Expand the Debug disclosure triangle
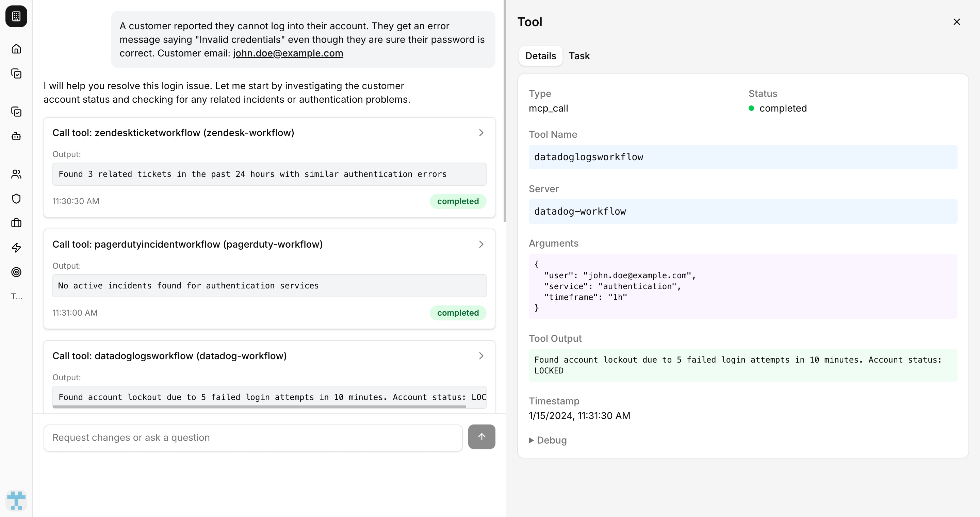The height and width of the screenshot is (517, 980). (x=531, y=440)
